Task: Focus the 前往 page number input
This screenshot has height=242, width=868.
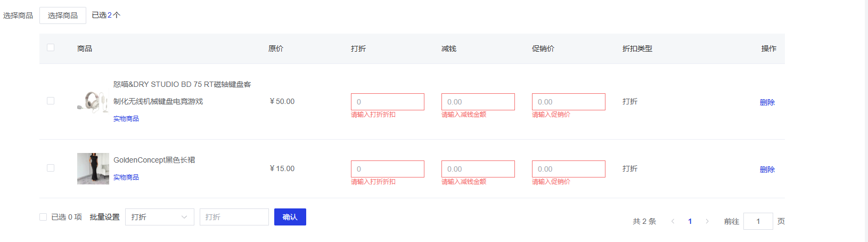Action: 758,221
